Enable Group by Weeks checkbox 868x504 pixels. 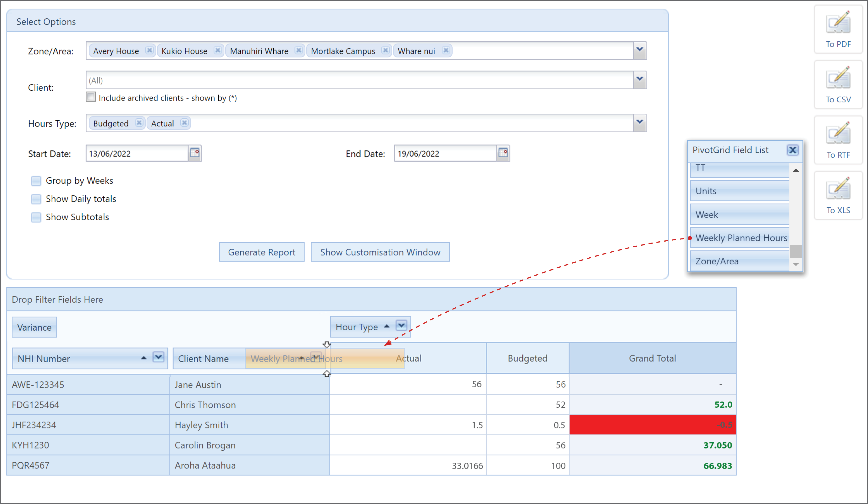[x=36, y=181]
